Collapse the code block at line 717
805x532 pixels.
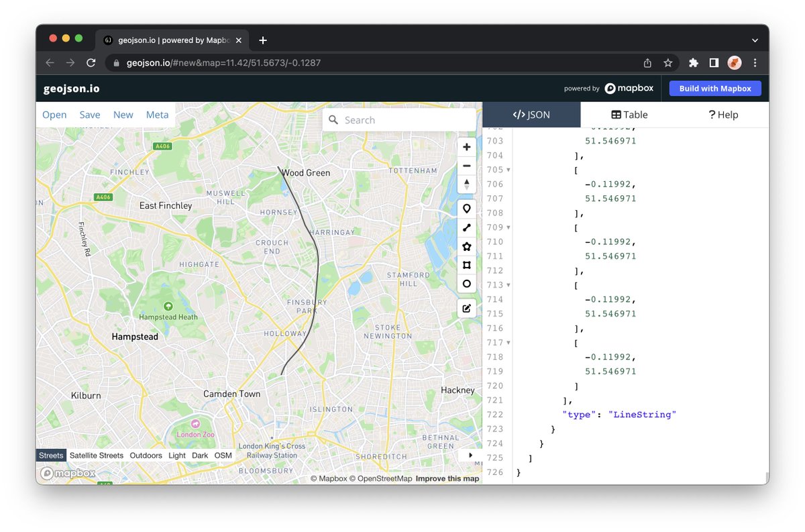point(508,343)
